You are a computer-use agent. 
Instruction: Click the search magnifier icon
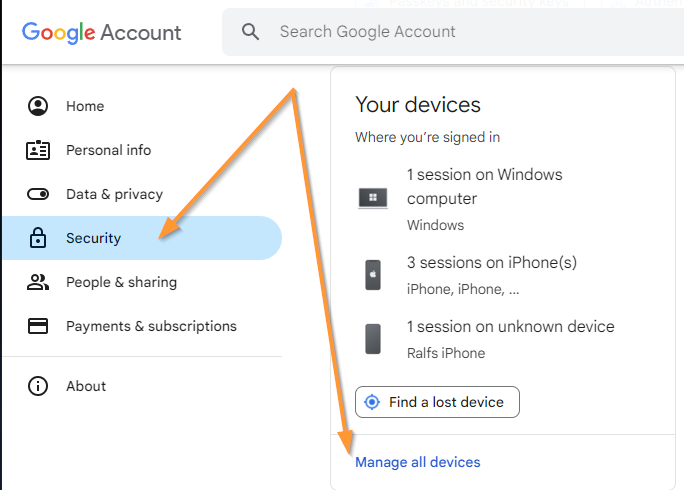coord(251,32)
